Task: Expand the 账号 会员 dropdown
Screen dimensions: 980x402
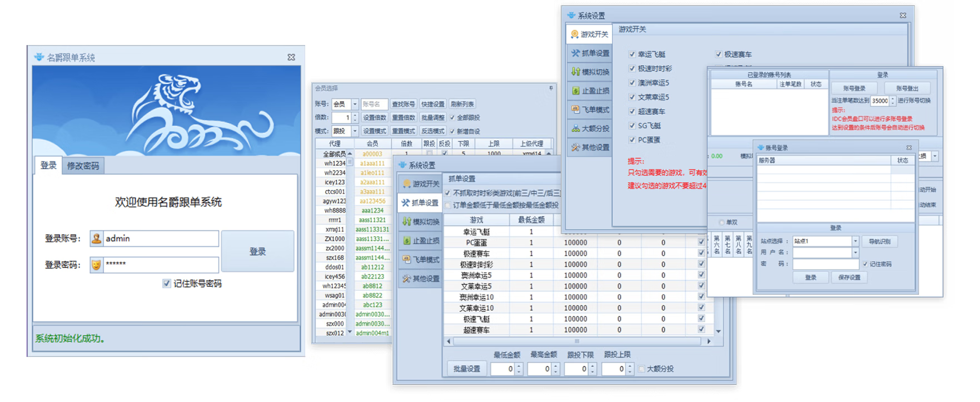Action: coord(355,104)
